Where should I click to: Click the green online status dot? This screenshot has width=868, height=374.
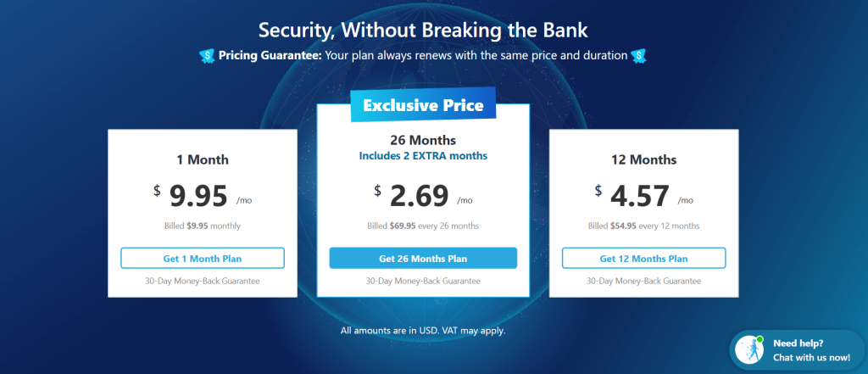click(x=760, y=340)
